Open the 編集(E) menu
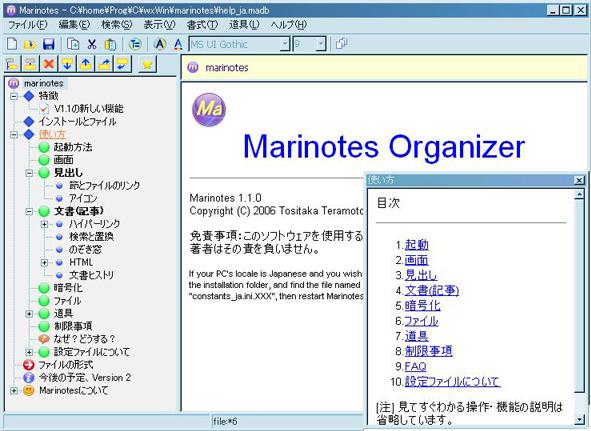The width and height of the screenshot is (591, 431). 74,25
